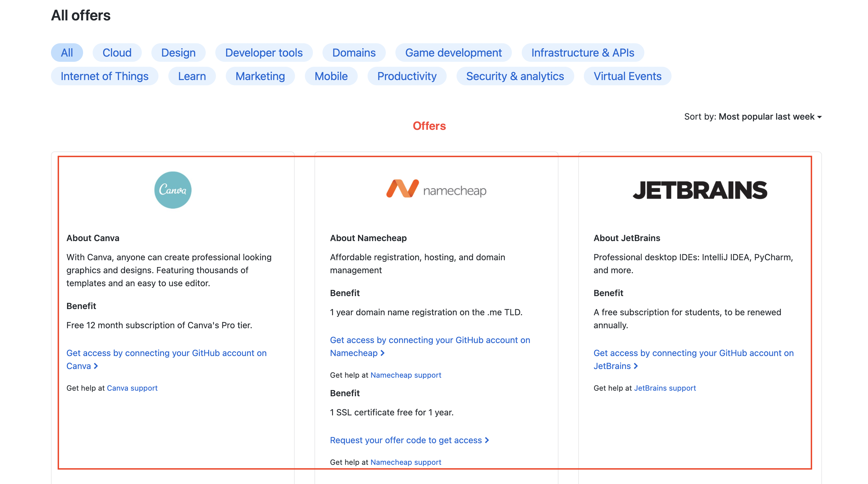
Task: Show Game development offers
Action: point(453,53)
